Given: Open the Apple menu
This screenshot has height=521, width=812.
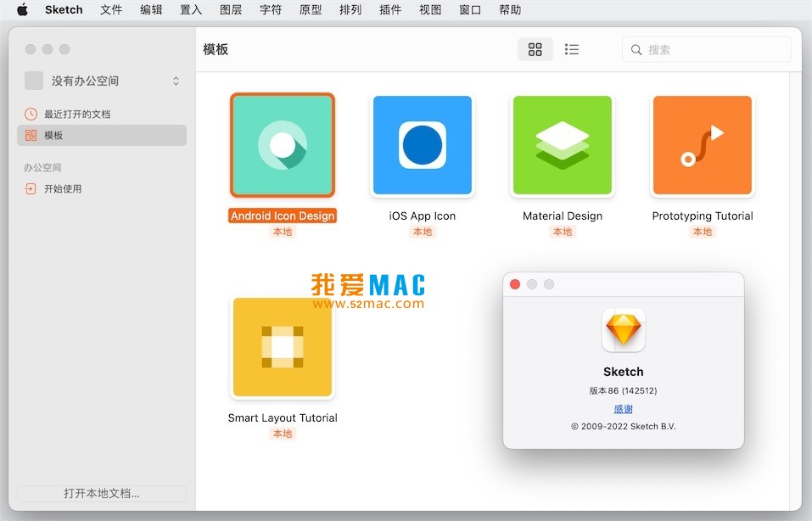Looking at the screenshot, I should (22, 10).
